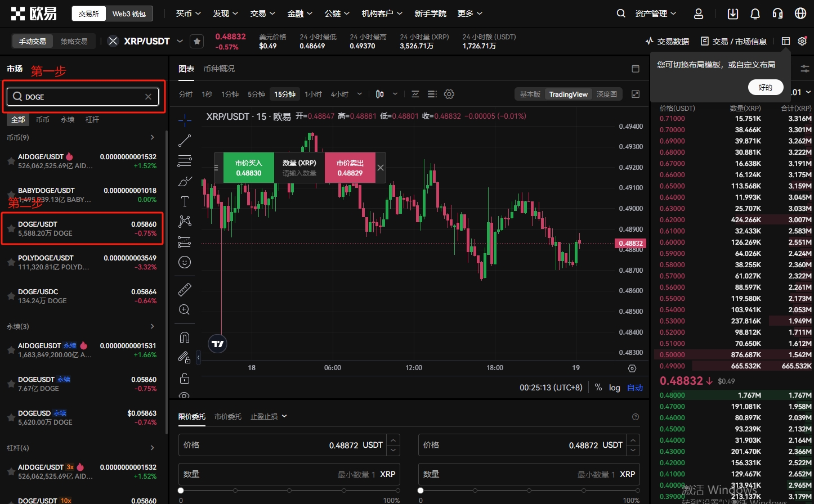This screenshot has width=814, height=504.
Task: Expand the XRP/USDT pair selector
Action: (x=180, y=41)
